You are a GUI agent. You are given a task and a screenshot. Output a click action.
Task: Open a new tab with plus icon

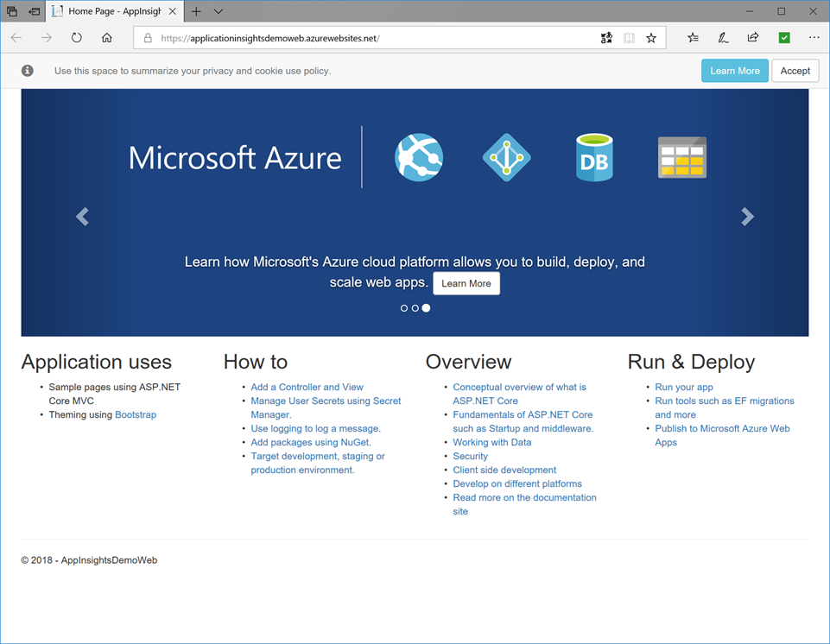click(196, 11)
